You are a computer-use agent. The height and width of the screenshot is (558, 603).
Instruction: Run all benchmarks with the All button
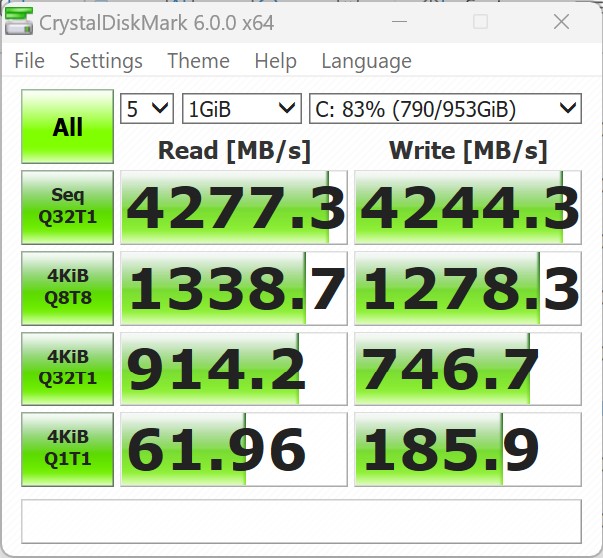(67, 127)
